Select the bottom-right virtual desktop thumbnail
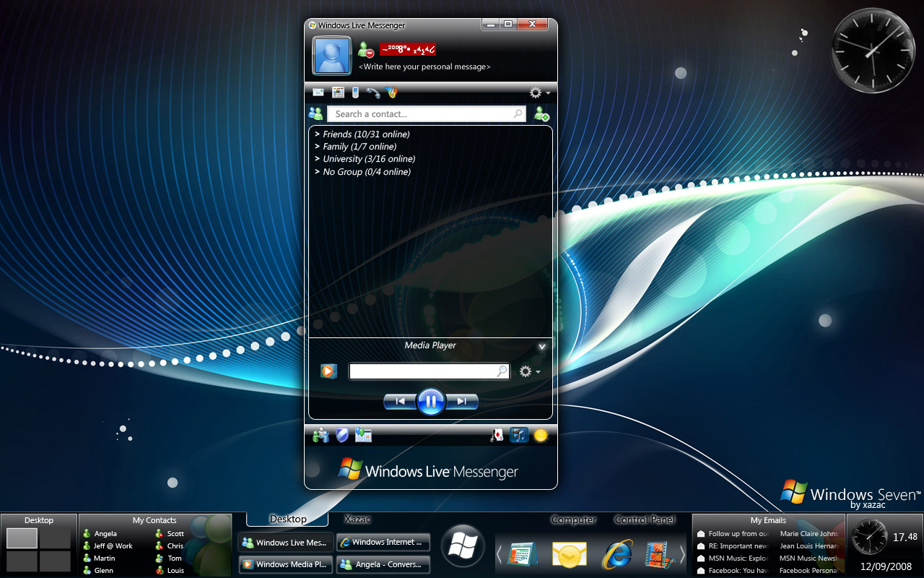924x578 pixels. click(x=55, y=561)
